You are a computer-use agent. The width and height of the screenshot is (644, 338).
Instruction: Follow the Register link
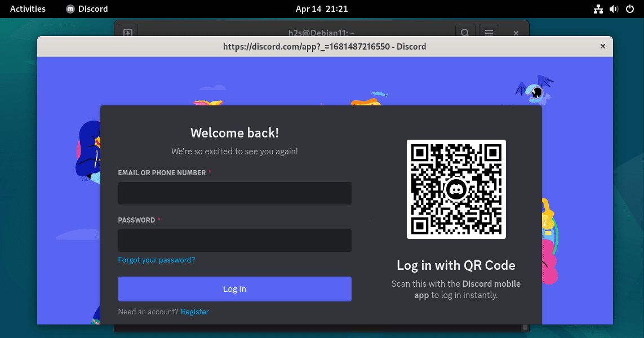pos(195,312)
